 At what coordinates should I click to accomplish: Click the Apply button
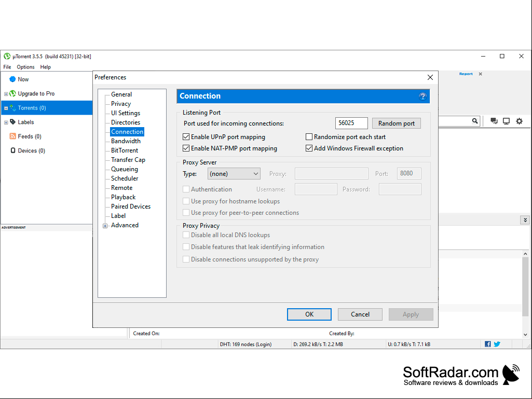point(411,314)
